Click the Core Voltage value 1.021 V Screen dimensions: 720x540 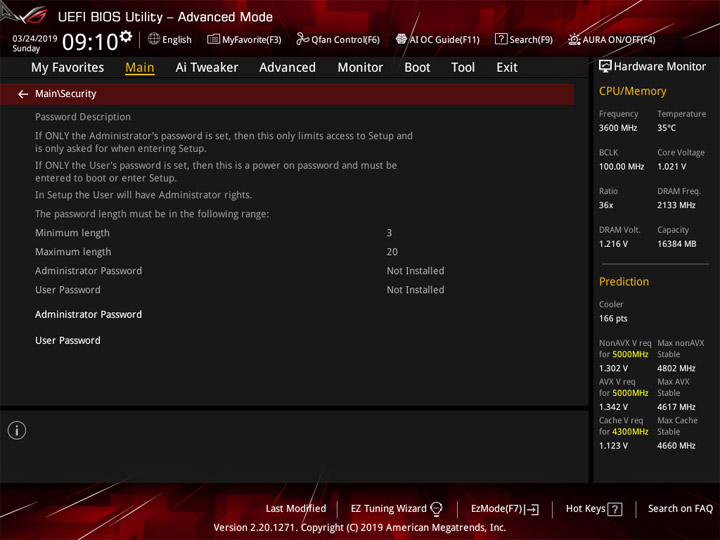pyautogui.click(x=672, y=167)
